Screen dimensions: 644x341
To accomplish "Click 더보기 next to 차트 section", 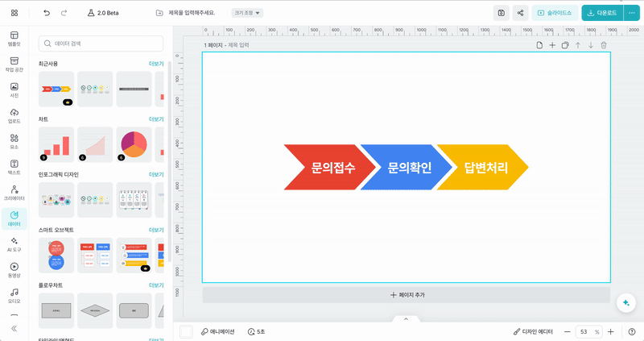I will click(156, 119).
